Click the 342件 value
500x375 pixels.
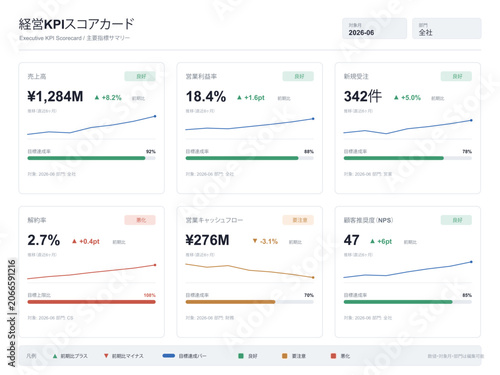[x=363, y=97]
